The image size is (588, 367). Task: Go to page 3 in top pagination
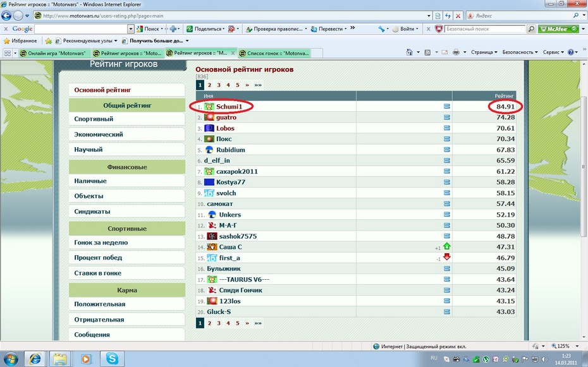pos(219,85)
